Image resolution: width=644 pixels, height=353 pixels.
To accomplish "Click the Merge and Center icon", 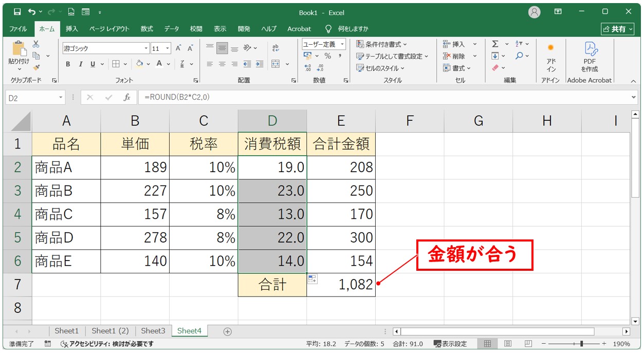I will [277, 64].
